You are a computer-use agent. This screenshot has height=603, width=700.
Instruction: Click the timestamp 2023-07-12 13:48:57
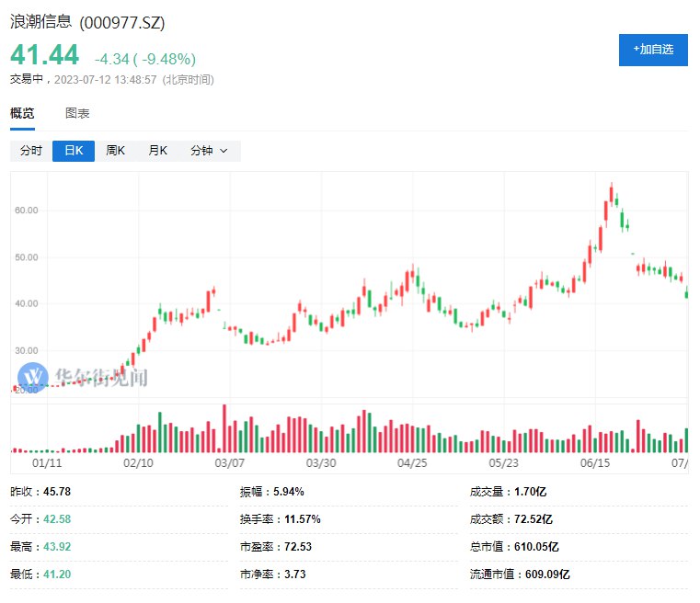[106, 80]
